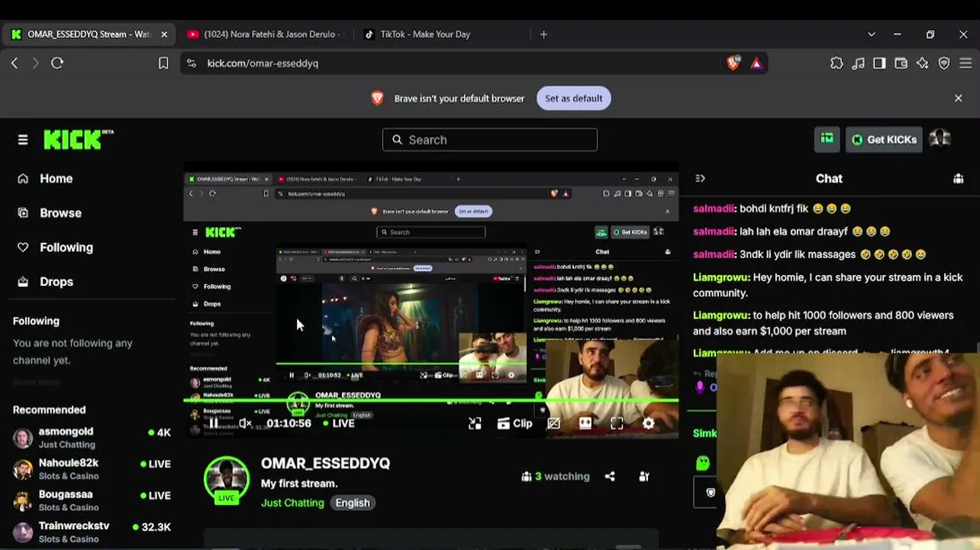Go back to the previous page
Screen dimensions: 980x550
coord(15,63)
